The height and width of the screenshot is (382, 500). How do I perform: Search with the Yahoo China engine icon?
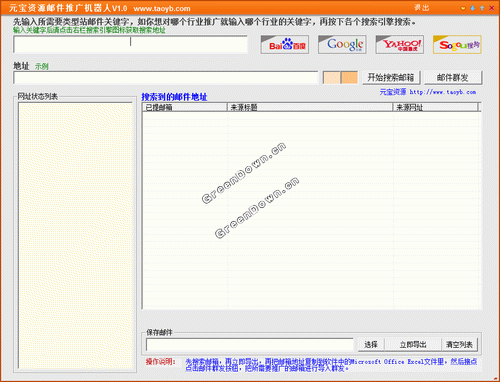pos(400,45)
